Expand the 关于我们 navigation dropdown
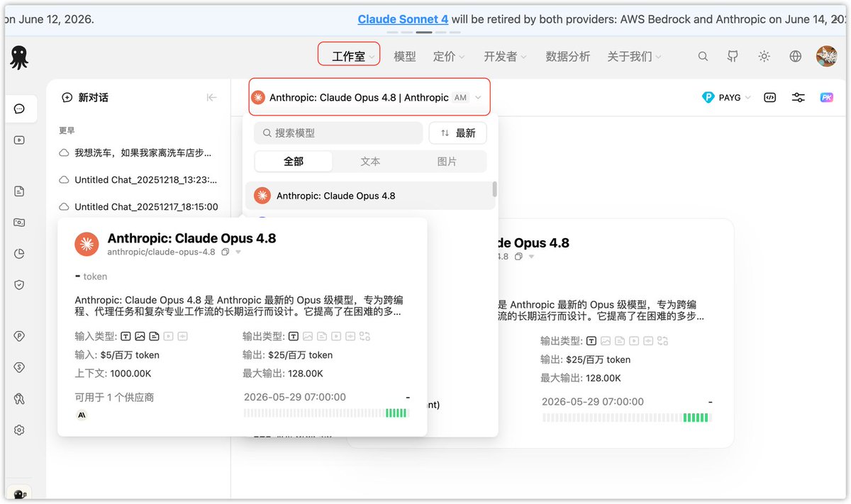This screenshot has width=851, height=504. click(x=634, y=57)
